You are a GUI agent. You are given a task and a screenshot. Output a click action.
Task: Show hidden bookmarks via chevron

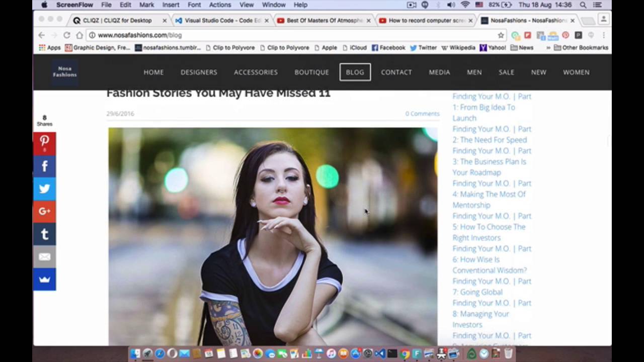(x=548, y=48)
